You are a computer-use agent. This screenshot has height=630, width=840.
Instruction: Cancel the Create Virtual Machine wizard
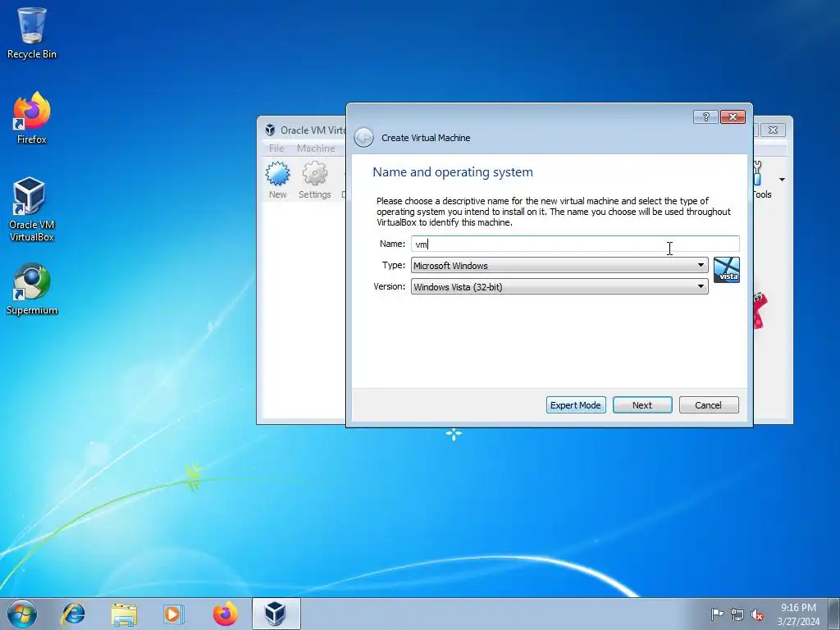point(709,405)
